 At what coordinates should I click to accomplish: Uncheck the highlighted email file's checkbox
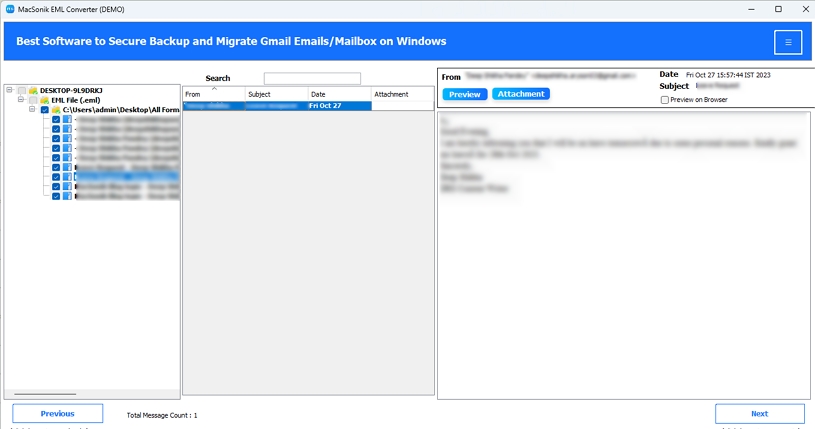56,177
